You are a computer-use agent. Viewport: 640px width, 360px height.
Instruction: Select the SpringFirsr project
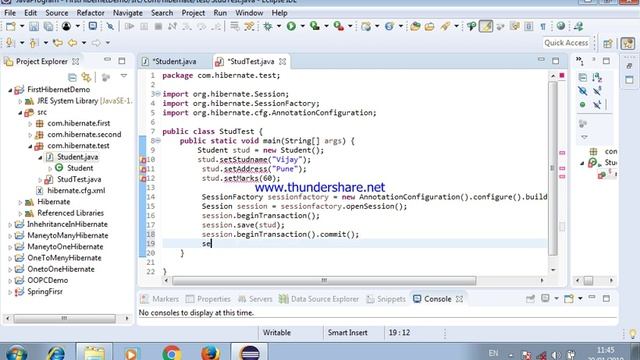45,292
